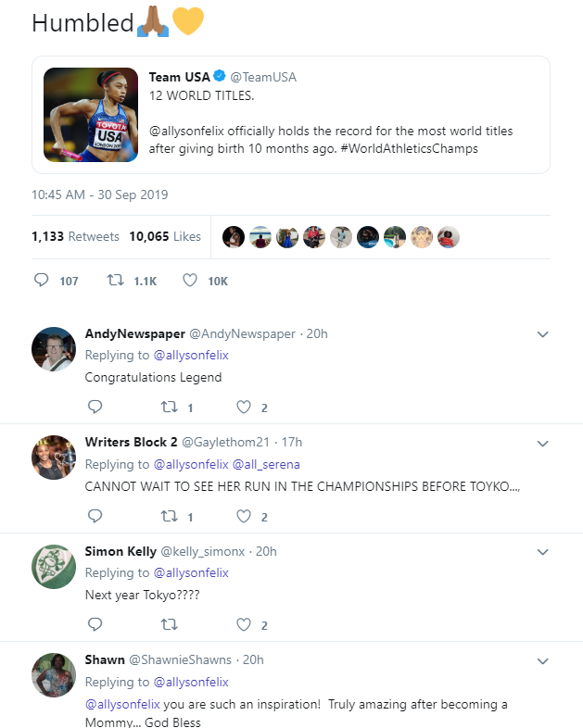Open the dropdown chevron on Shawn's reply

tap(543, 660)
